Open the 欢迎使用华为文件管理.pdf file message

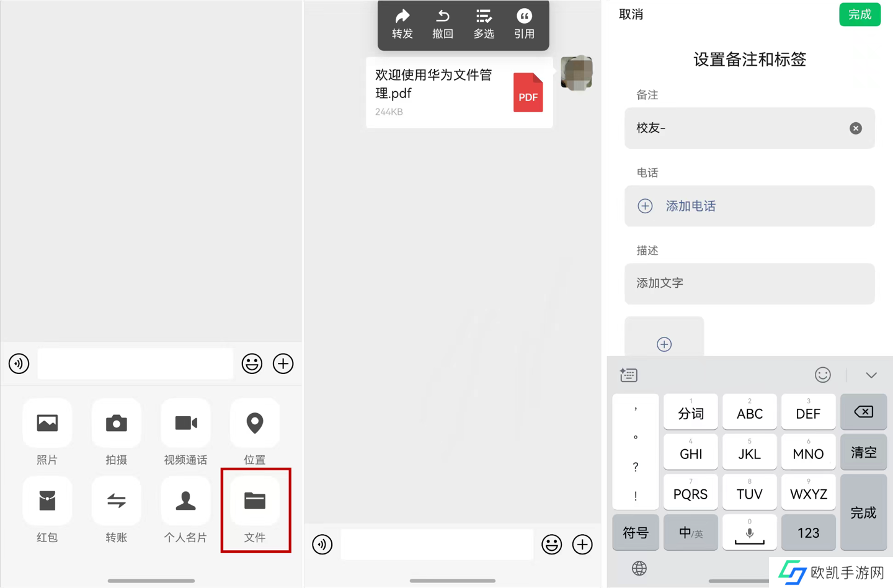tap(459, 92)
